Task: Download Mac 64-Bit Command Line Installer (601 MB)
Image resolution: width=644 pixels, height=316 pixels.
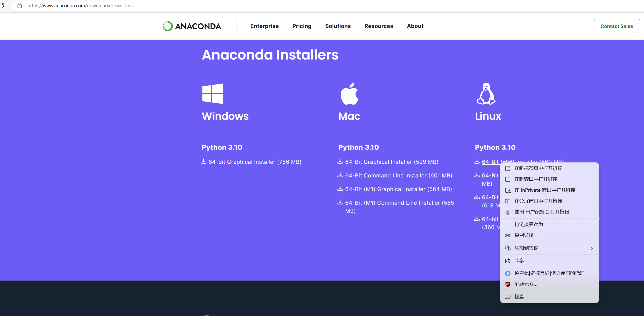Action: pyautogui.click(x=398, y=176)
